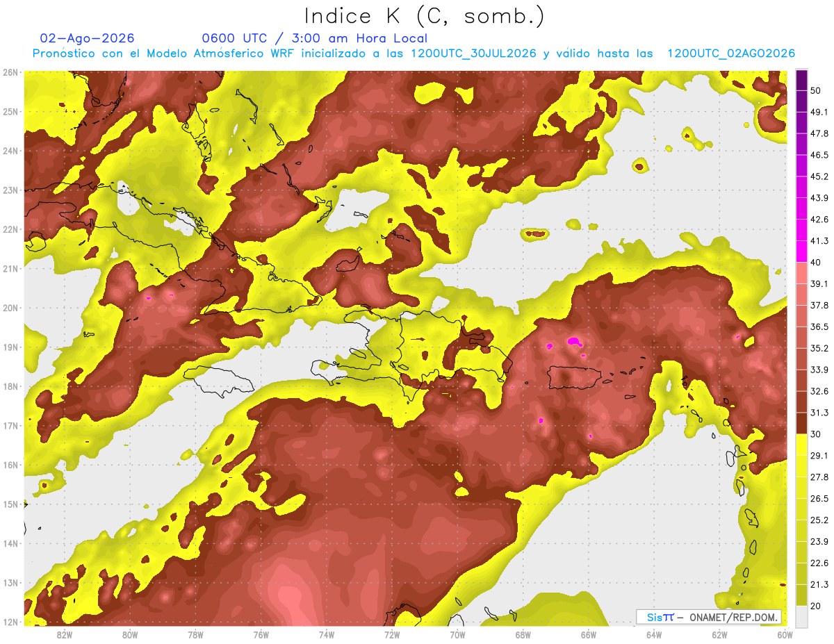
Task: Select the colorbar value 29.1
Action: click(x=819, y=455)
